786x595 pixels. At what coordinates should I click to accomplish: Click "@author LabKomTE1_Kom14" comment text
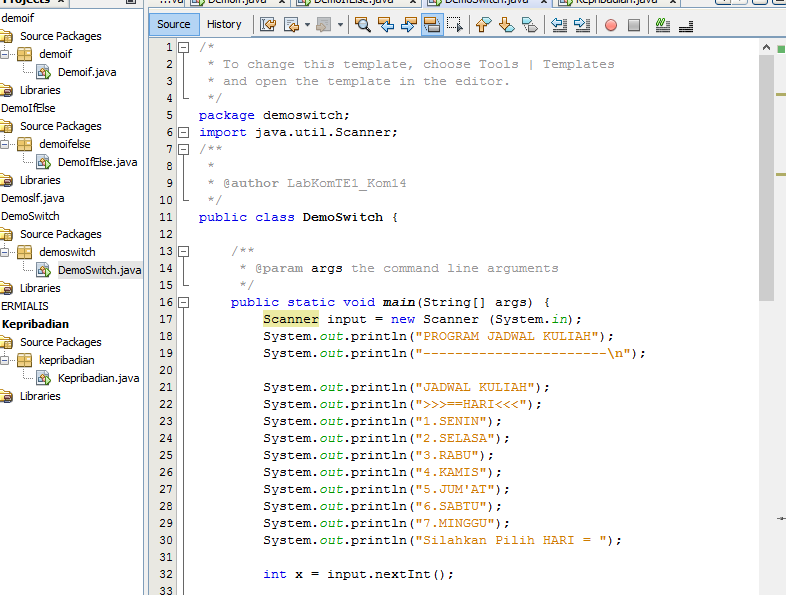tap(314, 183)
